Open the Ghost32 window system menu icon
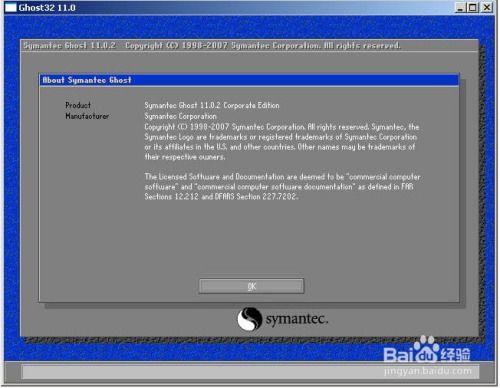Image resolution: width=500 pixels, height=388 pixels. tap(10, 7)
